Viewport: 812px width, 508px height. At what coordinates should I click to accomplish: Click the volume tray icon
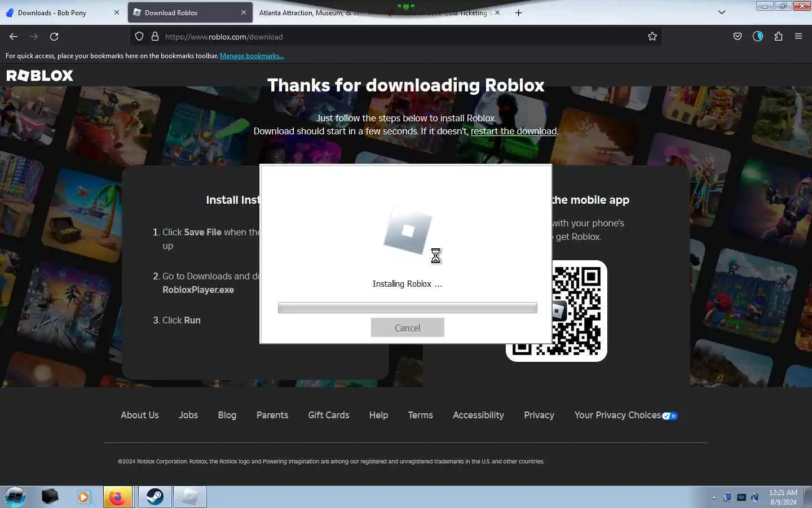point(756,497)
